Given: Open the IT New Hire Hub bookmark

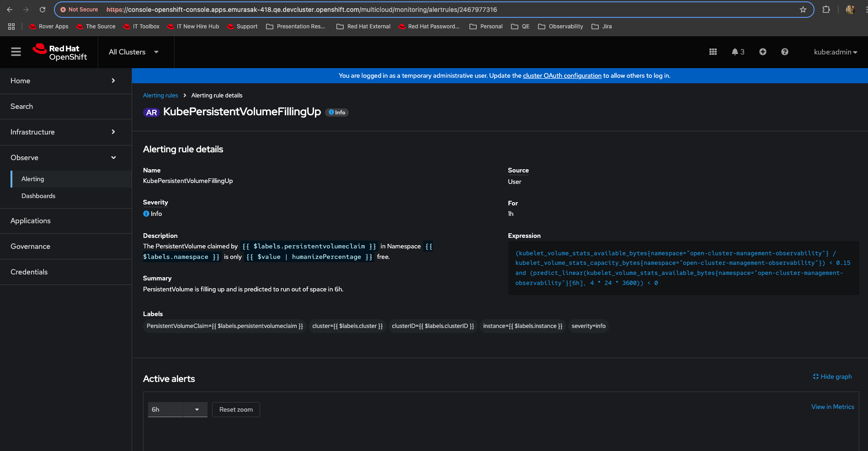Looking at the screenshot, I should click(193, 27).
